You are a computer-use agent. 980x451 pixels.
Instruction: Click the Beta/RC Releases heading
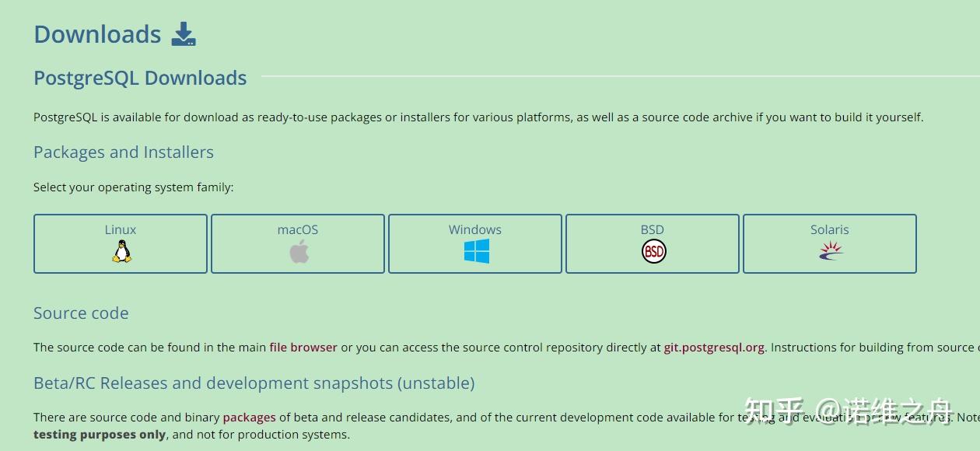click(x=254, y=383)
